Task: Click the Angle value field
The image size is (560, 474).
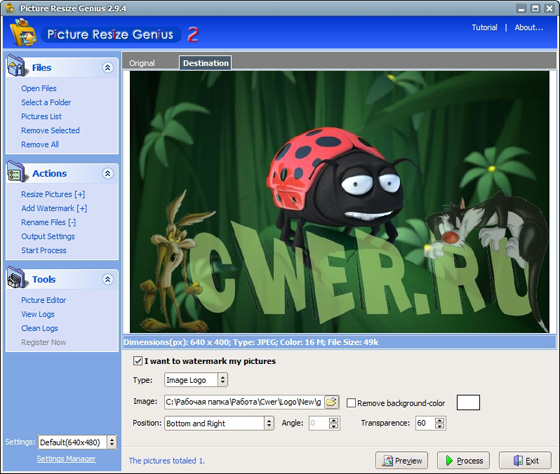Action: coord(319,423)
